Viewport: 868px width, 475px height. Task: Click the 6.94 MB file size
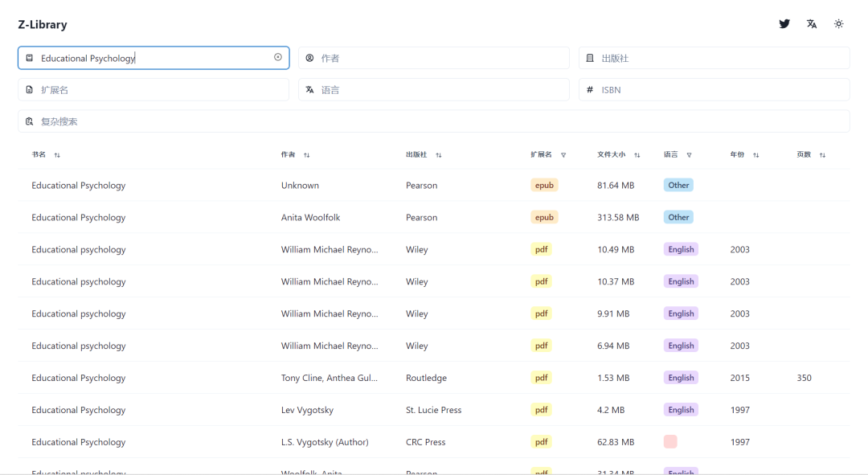tap(612, 346)
